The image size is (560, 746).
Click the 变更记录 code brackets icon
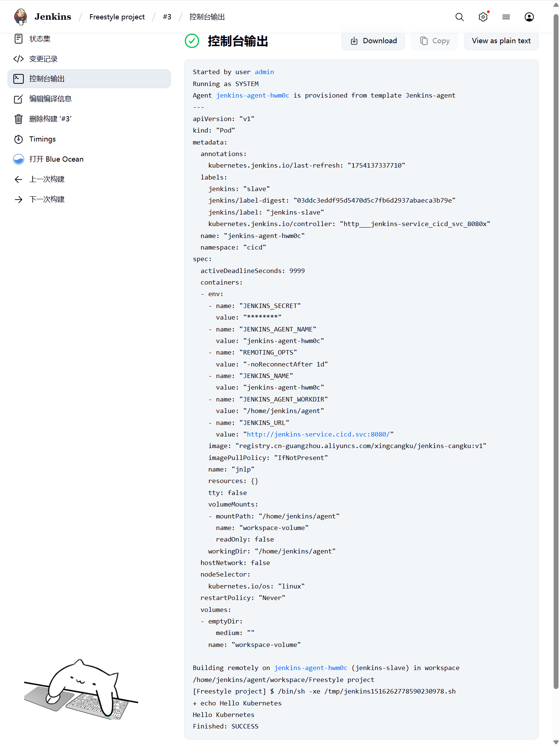(x=19, y=59)
